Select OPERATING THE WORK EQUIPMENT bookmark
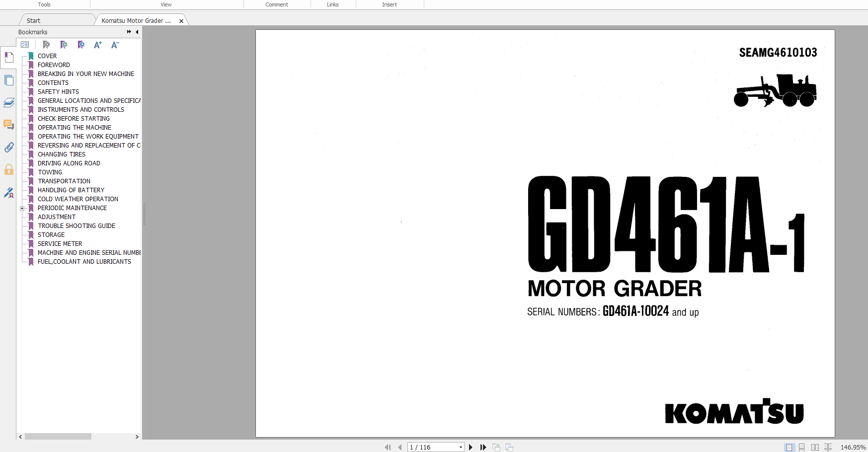Viewport: 868px width, 452px height. pos(88,137)
